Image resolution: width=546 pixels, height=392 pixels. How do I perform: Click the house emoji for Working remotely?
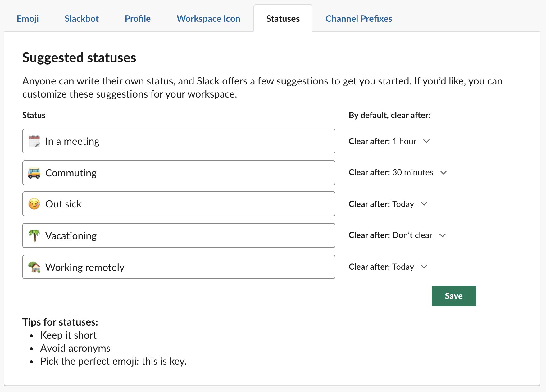pyautogui.click(x=34, y=267)
